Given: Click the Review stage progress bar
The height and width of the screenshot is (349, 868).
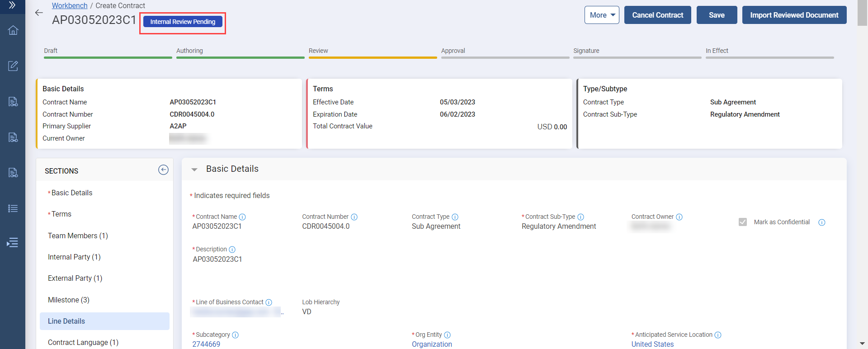Looking at the screenshot, I should (373, 57).
